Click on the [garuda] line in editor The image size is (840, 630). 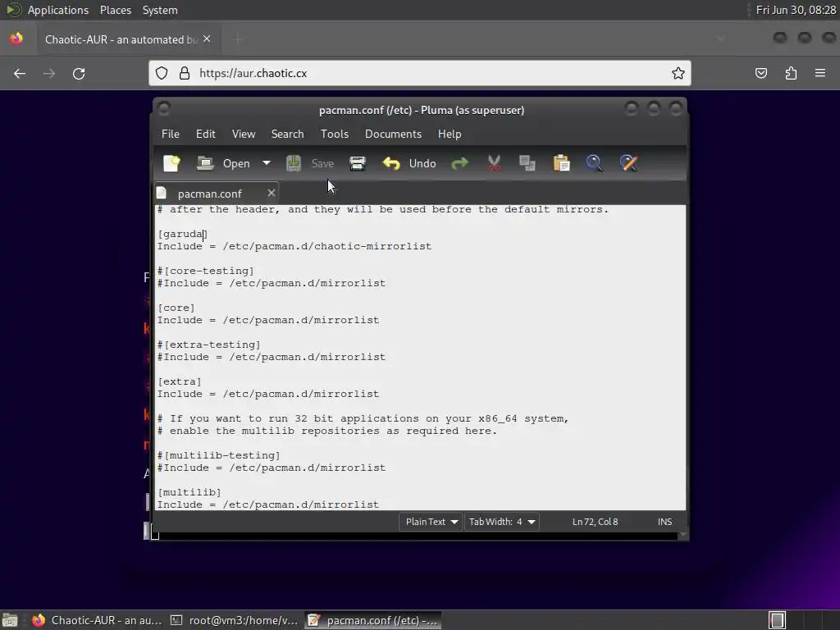183,234
